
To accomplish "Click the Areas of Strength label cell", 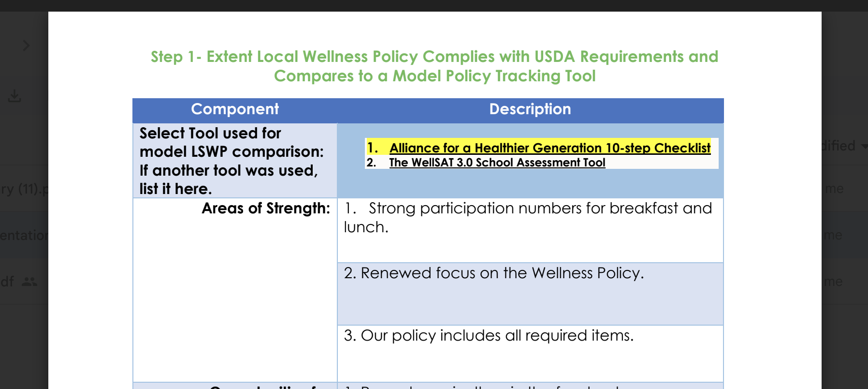I will pyautogui.click(x=265, y=209).
